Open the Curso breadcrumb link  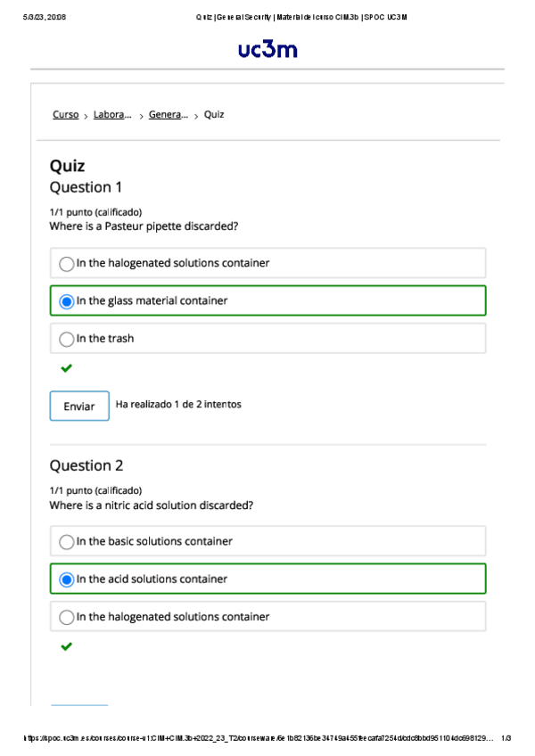tap(65, 115)
